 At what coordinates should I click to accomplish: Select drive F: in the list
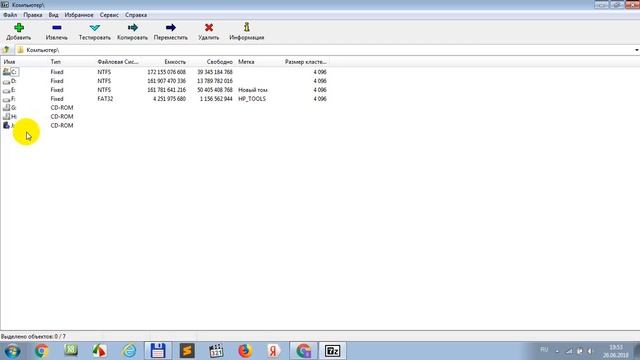(x=10, y=99)
